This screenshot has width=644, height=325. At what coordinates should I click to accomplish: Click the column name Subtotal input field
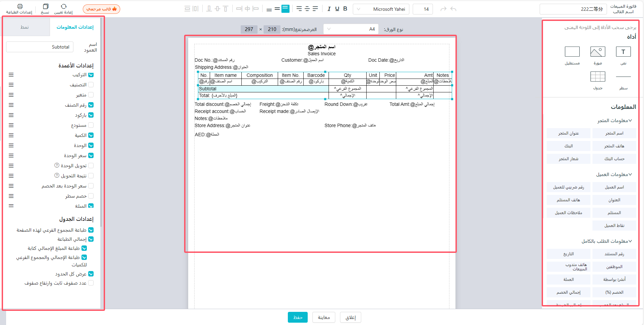tap(40, 47)
